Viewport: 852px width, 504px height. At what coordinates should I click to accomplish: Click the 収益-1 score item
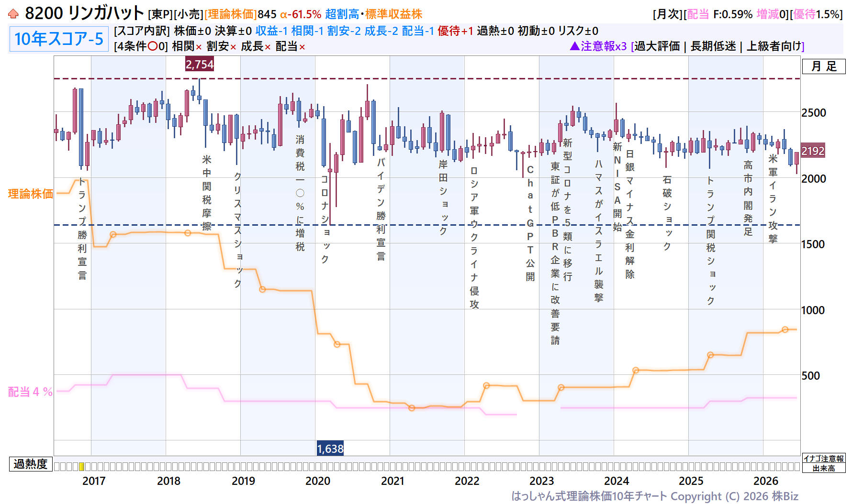[x=271, y=31]
